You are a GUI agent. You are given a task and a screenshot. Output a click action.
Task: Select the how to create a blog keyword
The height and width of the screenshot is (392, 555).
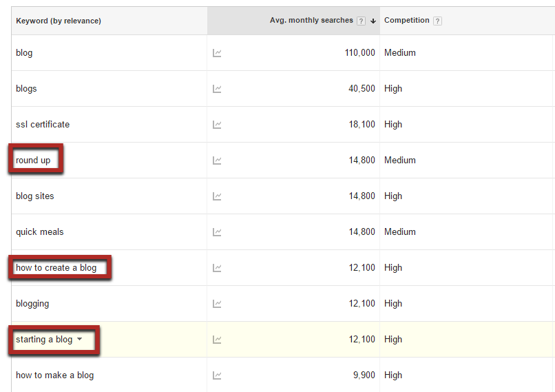[x=56, y=268]
